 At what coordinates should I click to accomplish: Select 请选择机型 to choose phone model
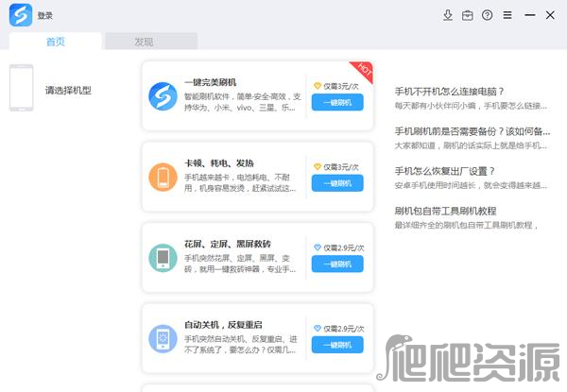68,90
